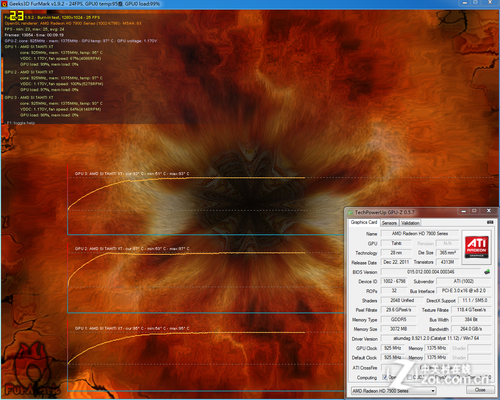
Task: Click the BIOS Version field value
Action: [430, 272]
